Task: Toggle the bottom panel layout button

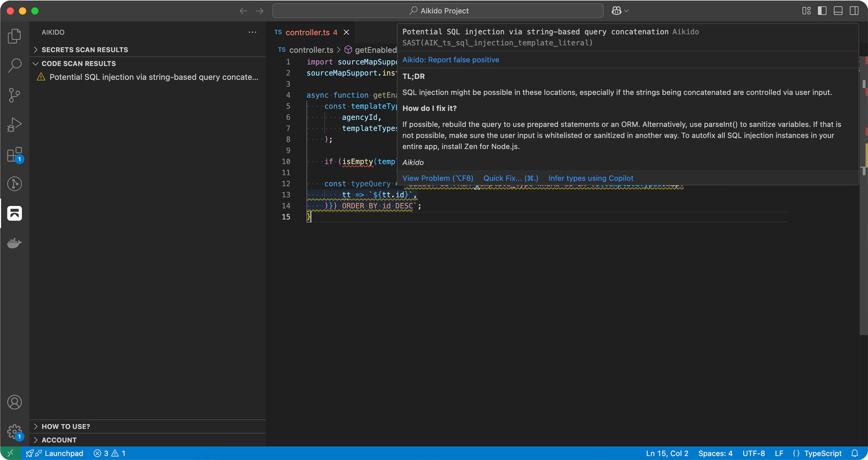Action: click(x=838, y=11)
